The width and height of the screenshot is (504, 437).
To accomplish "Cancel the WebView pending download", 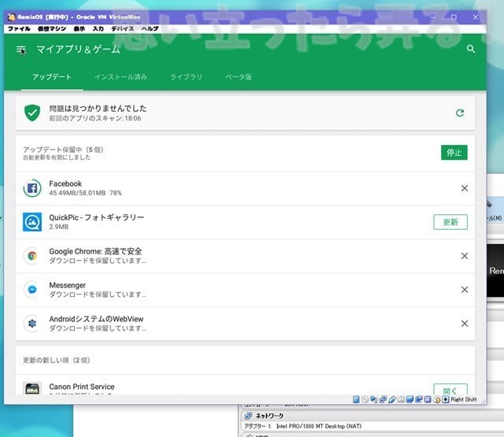I will tap(465, 324).
